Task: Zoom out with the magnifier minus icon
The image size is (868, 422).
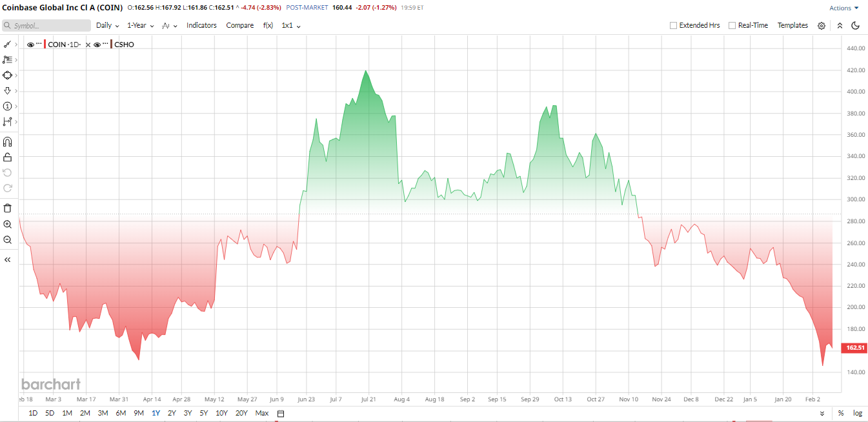Action: tap(8, 239)
